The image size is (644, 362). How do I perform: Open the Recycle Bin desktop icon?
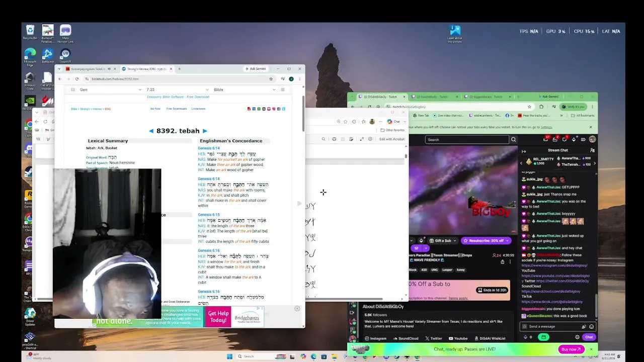(x=30, y=32)
